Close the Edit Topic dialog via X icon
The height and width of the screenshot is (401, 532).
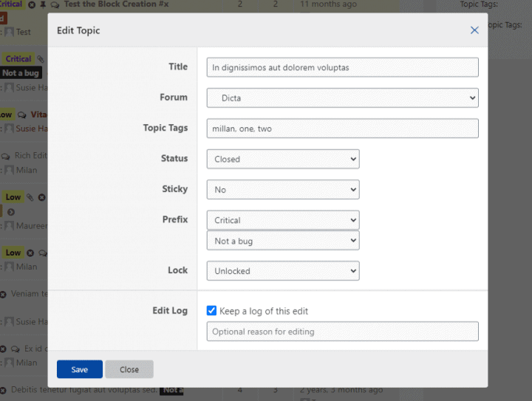[474, 30]
